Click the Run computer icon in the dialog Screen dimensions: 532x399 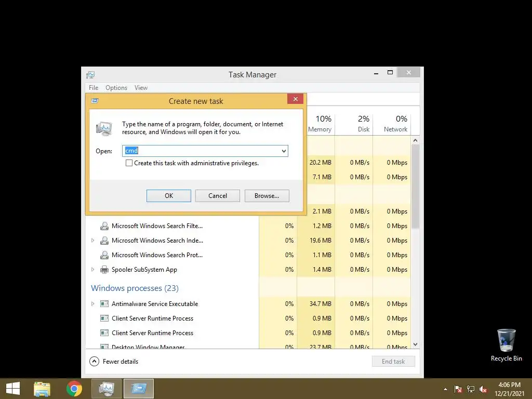104,128
